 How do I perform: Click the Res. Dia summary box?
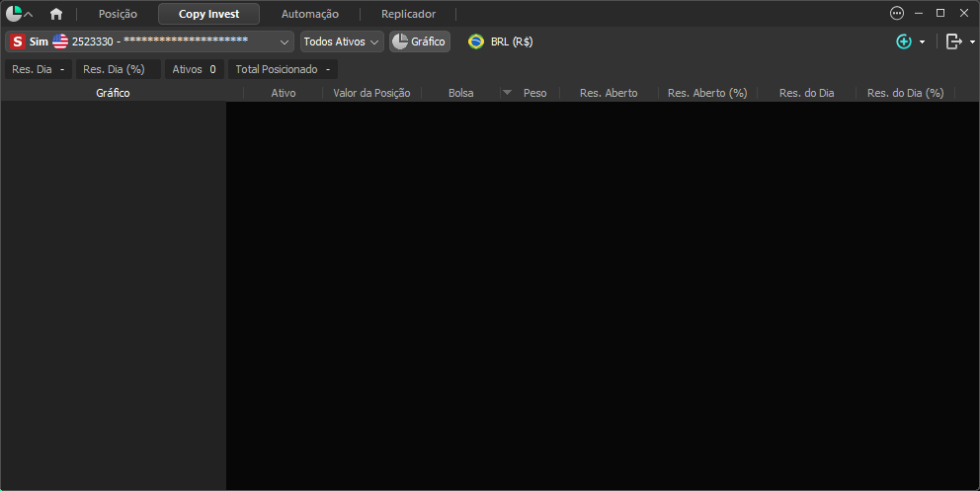point(39,69)
